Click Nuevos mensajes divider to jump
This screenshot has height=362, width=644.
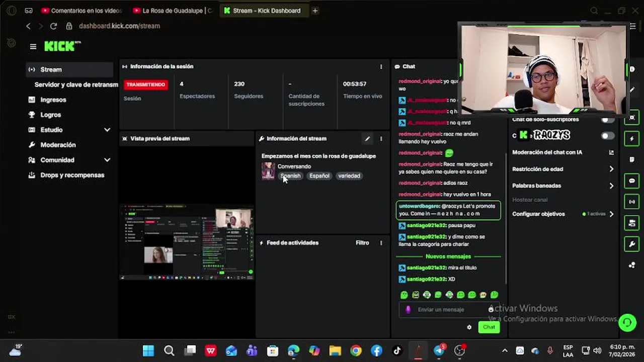tap(448, 256)
